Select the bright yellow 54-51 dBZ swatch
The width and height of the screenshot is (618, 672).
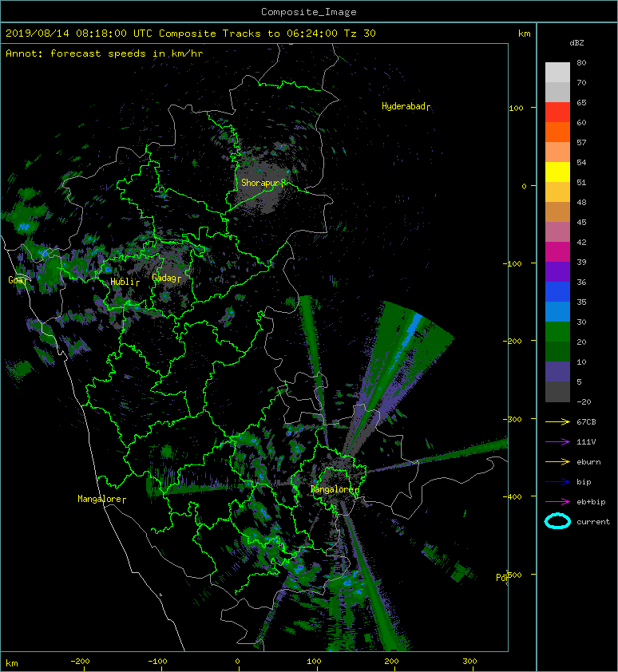pos(557,172)
